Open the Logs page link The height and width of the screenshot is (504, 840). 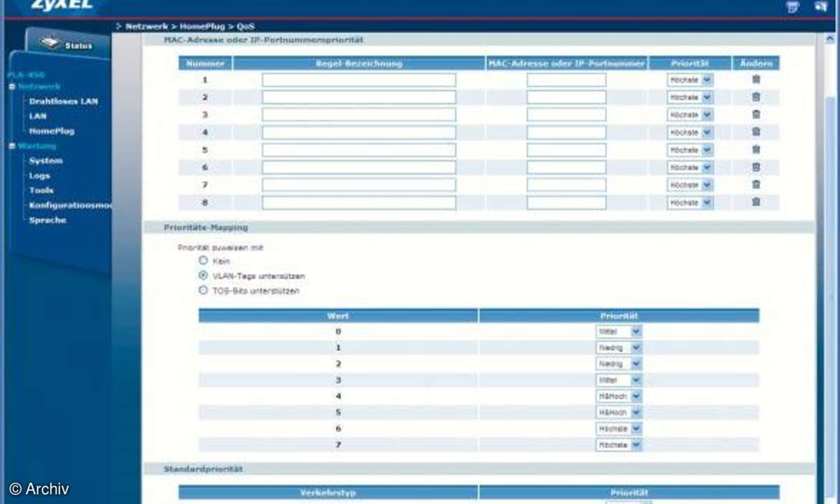click(x=39, y=176)
